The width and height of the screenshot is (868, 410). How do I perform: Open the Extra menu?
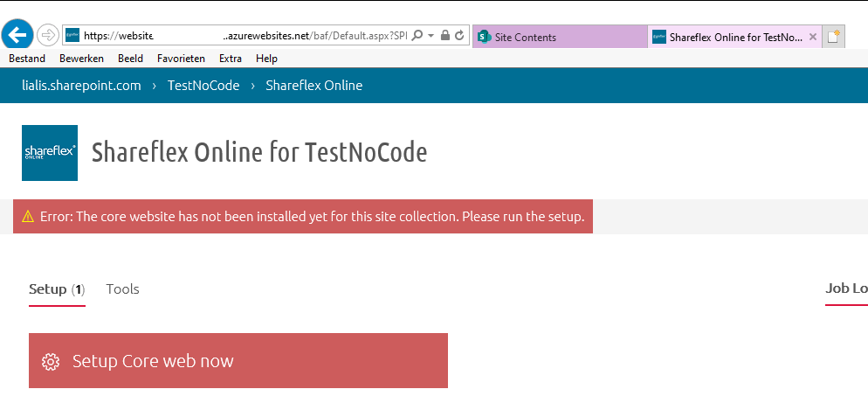[231, 59]
